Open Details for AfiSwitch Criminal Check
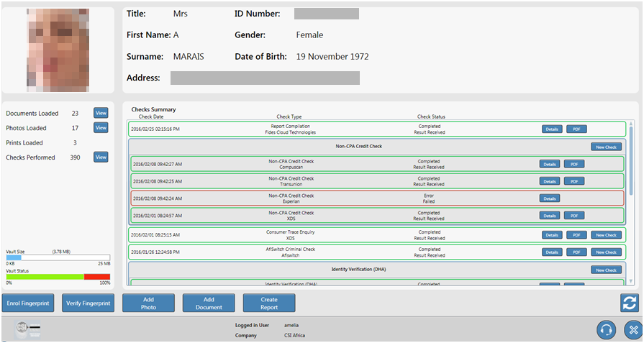 point(552,252)
